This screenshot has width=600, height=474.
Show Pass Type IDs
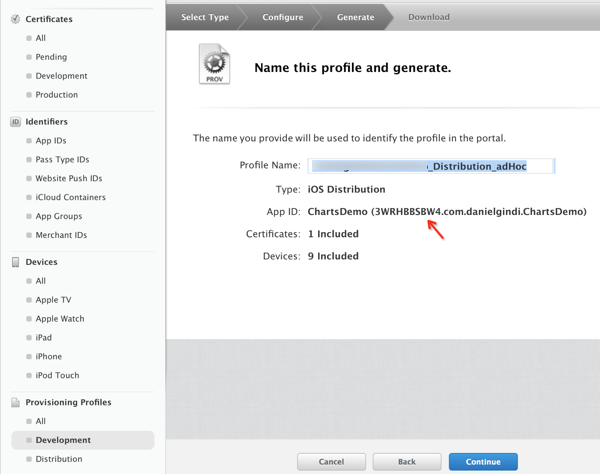pyautogui.click(x=62, y=160)
